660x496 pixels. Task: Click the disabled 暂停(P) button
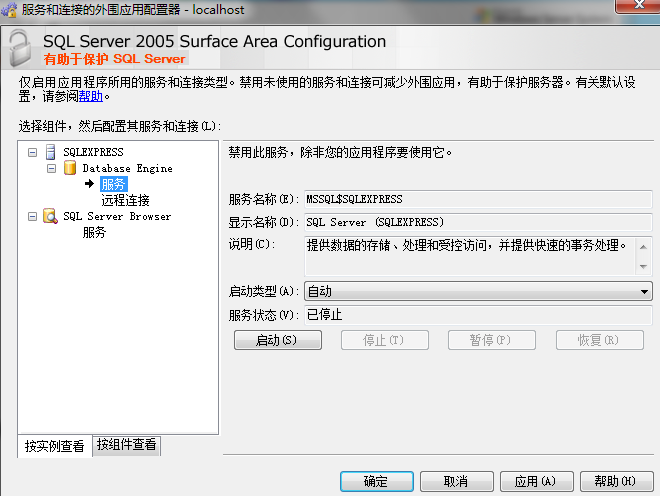pos(492,340)
